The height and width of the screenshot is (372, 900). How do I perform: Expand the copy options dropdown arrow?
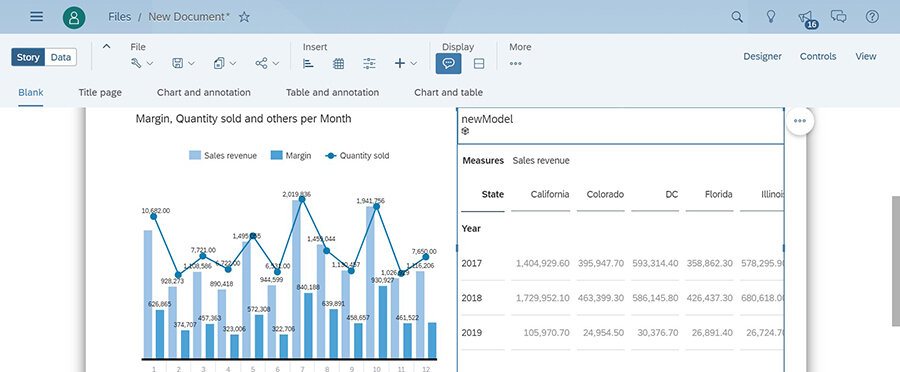[x=232, y=64]
